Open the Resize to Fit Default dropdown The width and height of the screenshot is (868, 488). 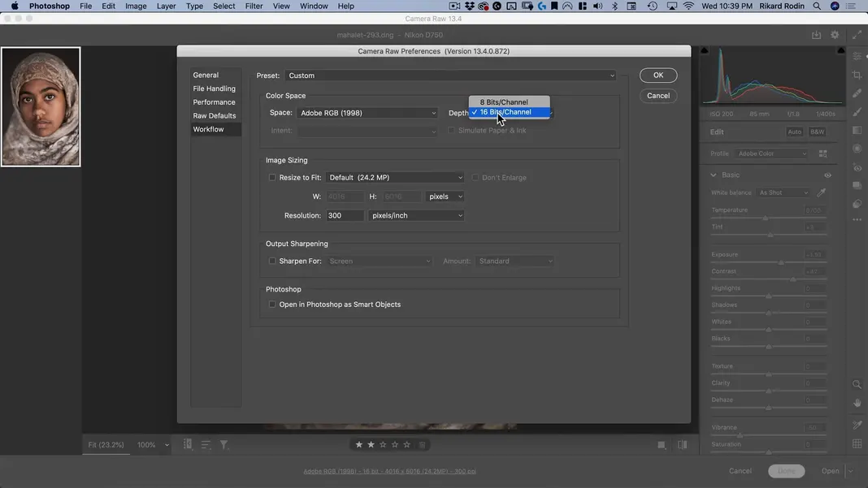tap(395, 178)
